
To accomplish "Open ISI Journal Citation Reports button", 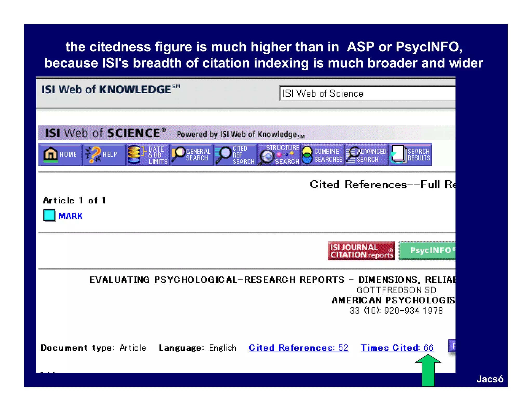I will [x=361, y=251].
